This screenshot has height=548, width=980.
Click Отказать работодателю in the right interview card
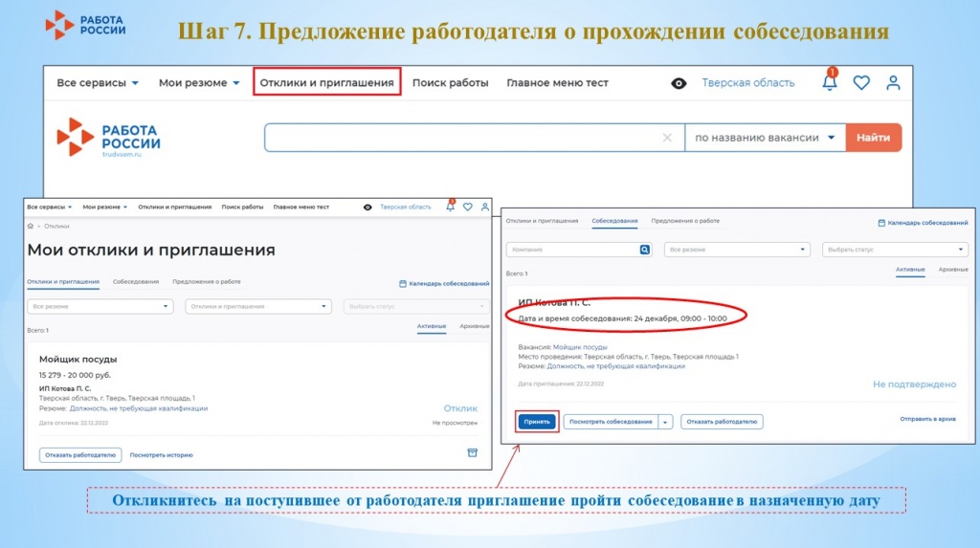tap(722, 422)
